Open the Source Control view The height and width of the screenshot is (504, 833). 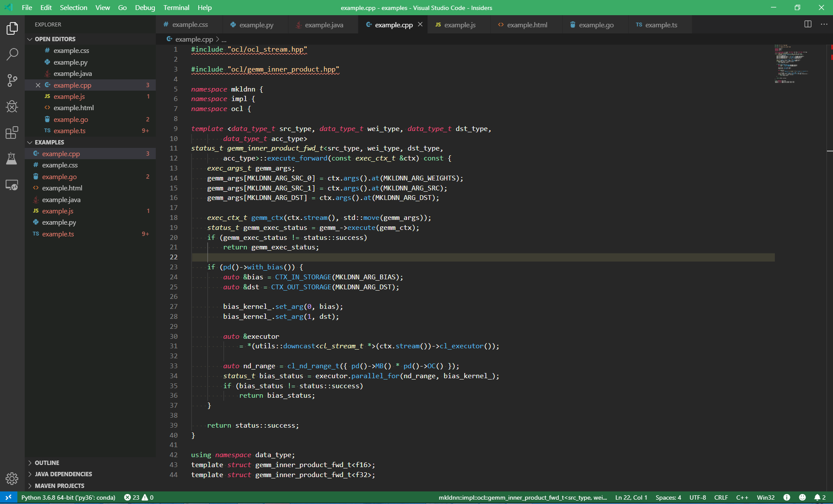pos(12,80)
